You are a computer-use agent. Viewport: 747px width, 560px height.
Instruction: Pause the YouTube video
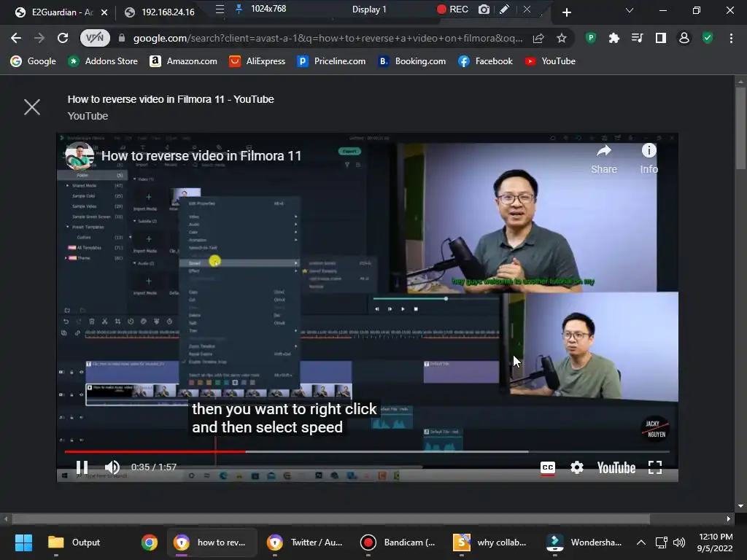pyautogui.click(x=82, y=467)
